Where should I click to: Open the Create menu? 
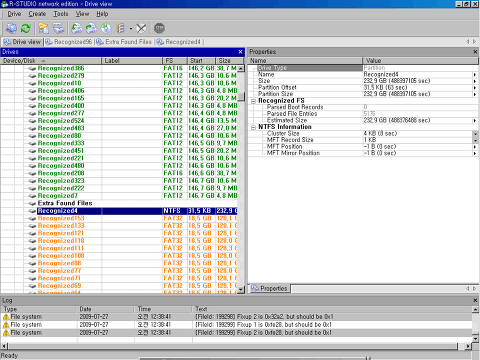pos(37,14)
